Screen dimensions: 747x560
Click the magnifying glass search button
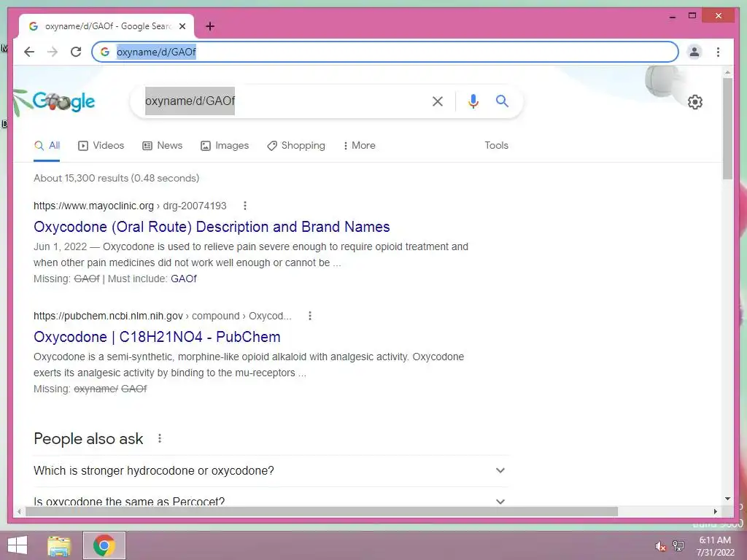tap(502, 101)
